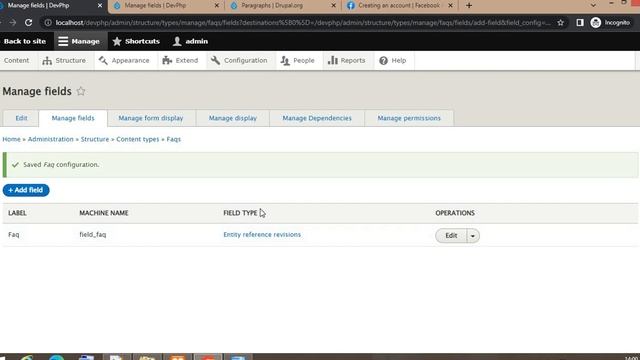The width and height of the screenshot is (640, 360).
Task: Open the Appearance menu
Action: pos(124,60)
